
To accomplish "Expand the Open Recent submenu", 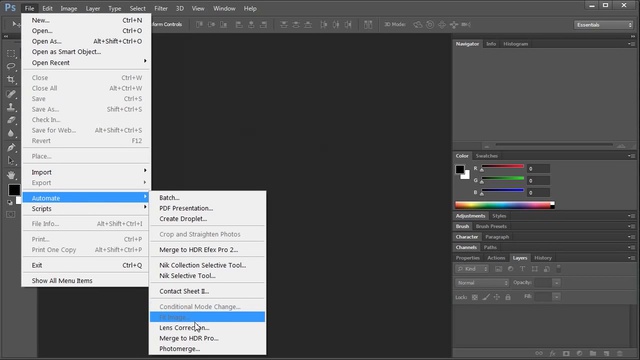I will click(x=86, y=62).
